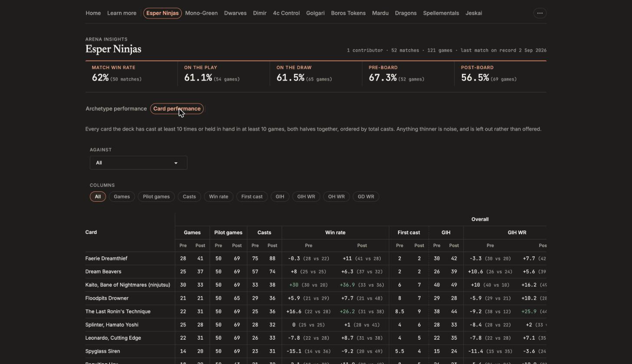632x364 pixels.
Task: Switch to the Jeskai deck
Action: [x=474, y=13]
